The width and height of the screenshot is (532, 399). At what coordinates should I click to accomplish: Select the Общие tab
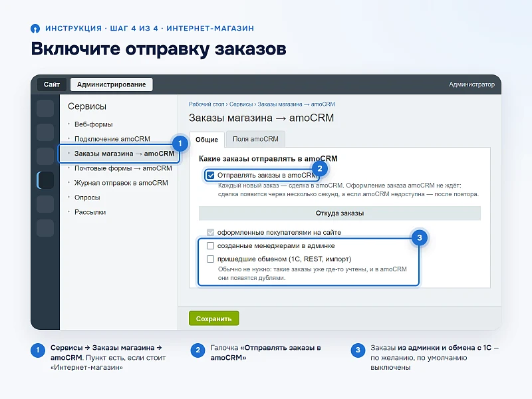pos(207,140)
